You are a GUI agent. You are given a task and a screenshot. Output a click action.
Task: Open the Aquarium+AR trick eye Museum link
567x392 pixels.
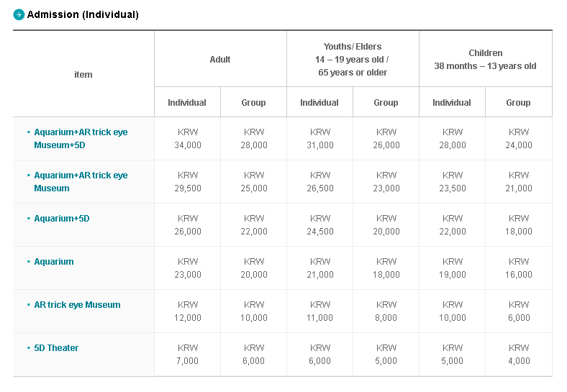[81, 182]
